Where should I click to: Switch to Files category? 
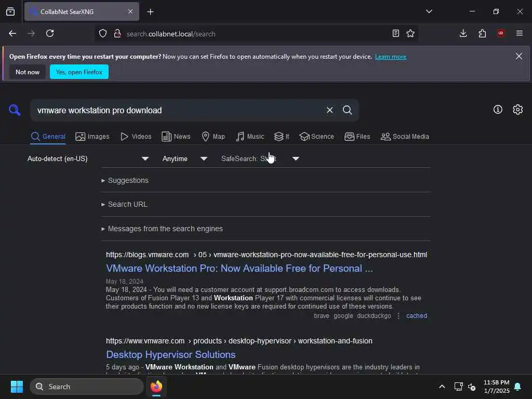tap(357, 137)
